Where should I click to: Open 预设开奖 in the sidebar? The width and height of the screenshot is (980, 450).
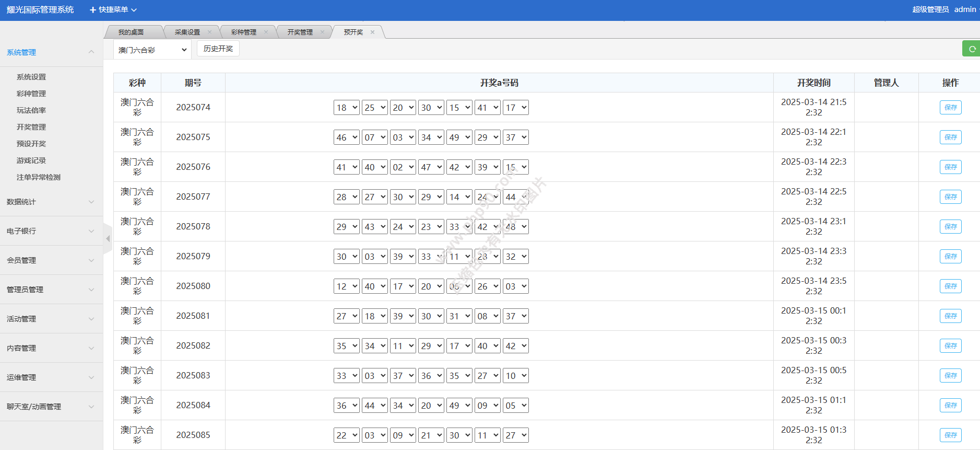(31, 144)
